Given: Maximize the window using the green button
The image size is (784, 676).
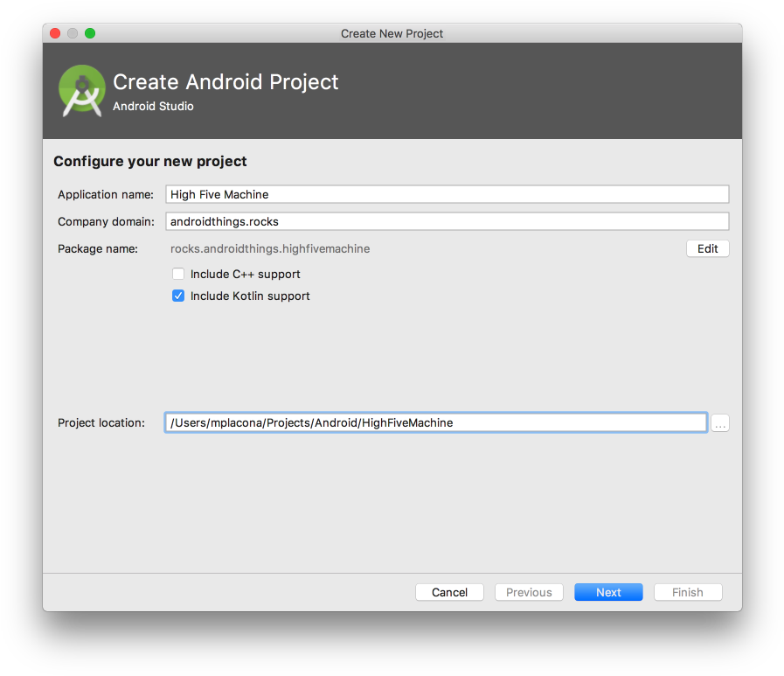Looking at the screenshot, I should coord(90,33).
